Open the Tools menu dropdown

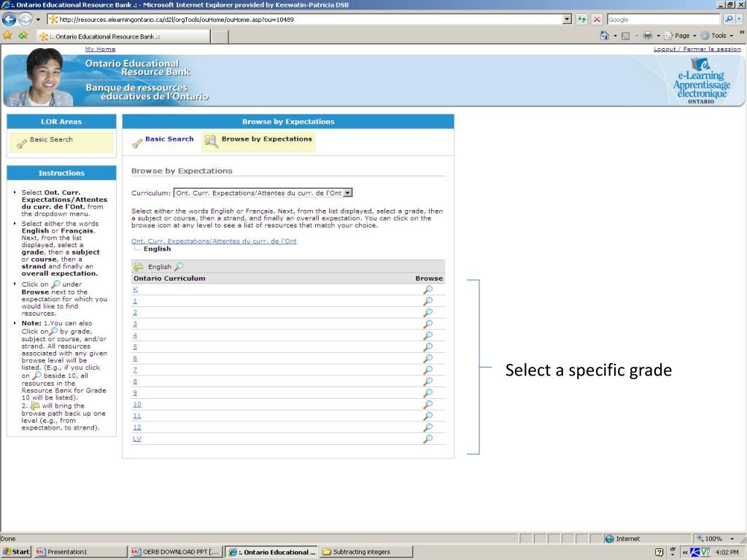pyautogui.click(x=718, y=36)
